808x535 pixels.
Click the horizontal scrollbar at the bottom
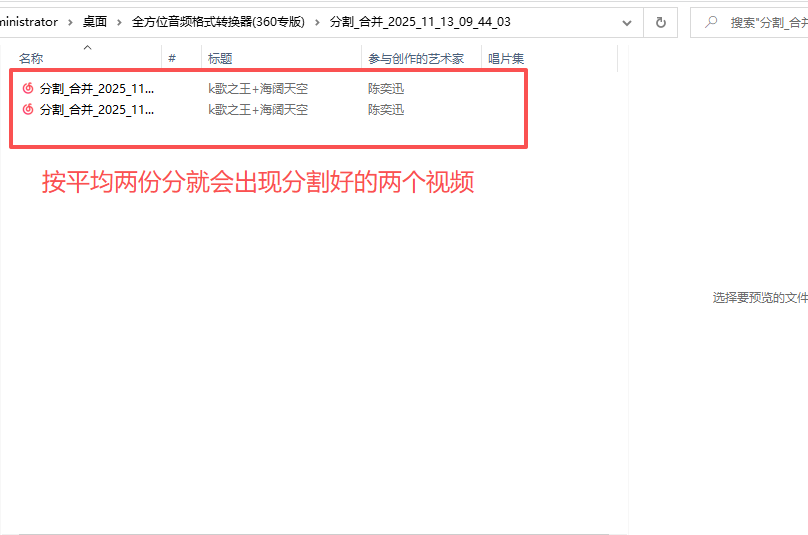click(314, 533)
